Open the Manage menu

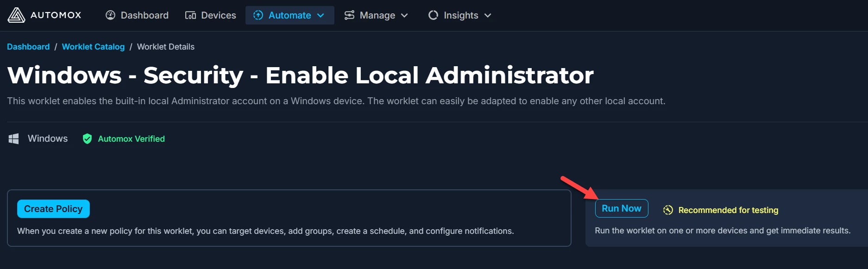tap(377, 15)
